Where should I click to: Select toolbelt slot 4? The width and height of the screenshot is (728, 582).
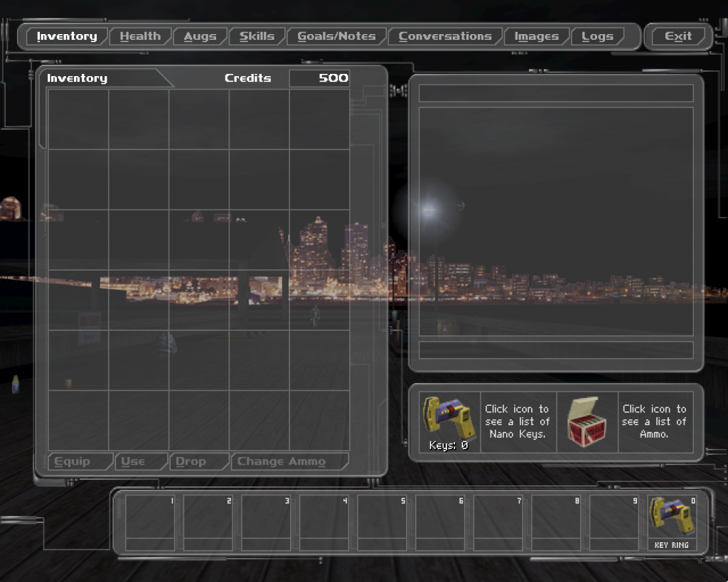324,522
